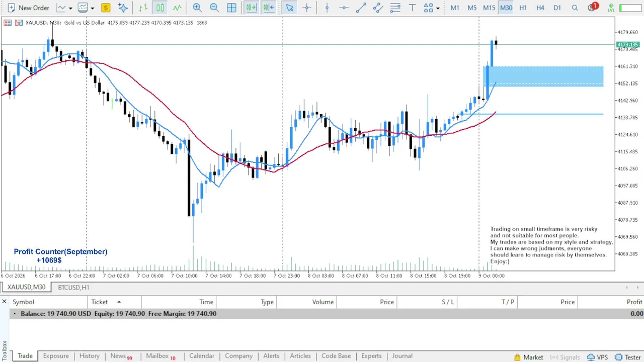Expand the shapes objects dropdown

pyautogui.click(x=438, y=8)
